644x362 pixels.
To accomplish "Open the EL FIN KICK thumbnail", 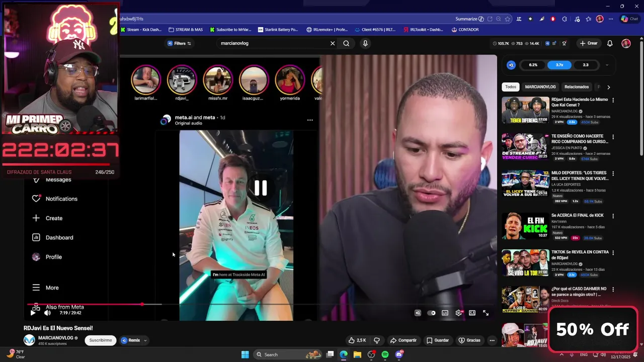I will point(525,226).
